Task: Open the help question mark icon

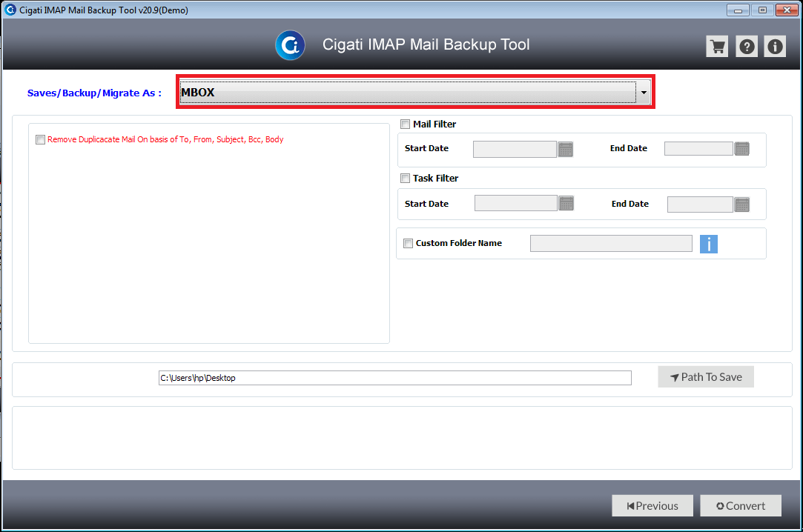Action: [x=747, y=47]
